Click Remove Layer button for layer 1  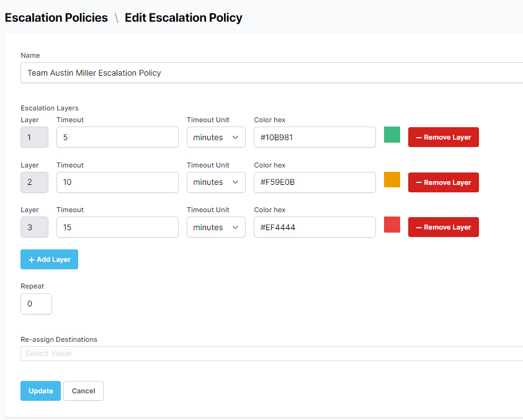pos(443,137)
